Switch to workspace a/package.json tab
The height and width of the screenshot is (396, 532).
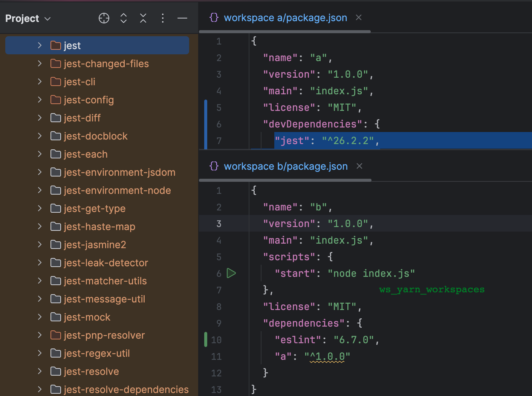pos(285,17)
